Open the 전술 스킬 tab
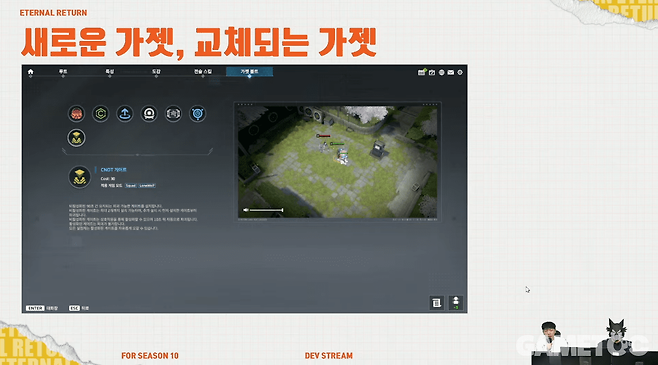 203,72
